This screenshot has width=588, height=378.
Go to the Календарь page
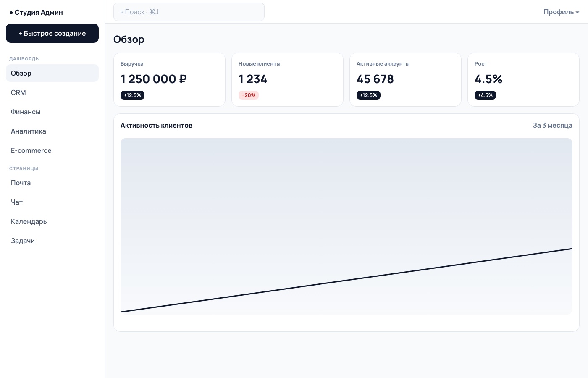(x=52, y=221)
